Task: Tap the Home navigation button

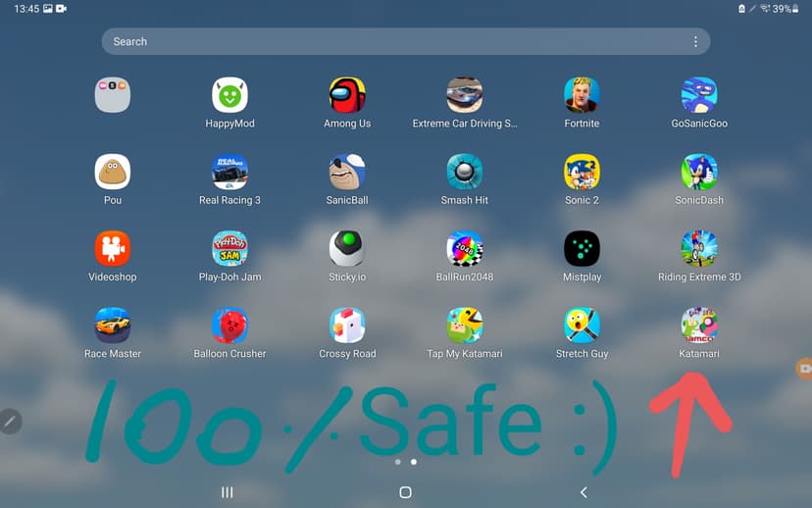Action: [405, 492]
